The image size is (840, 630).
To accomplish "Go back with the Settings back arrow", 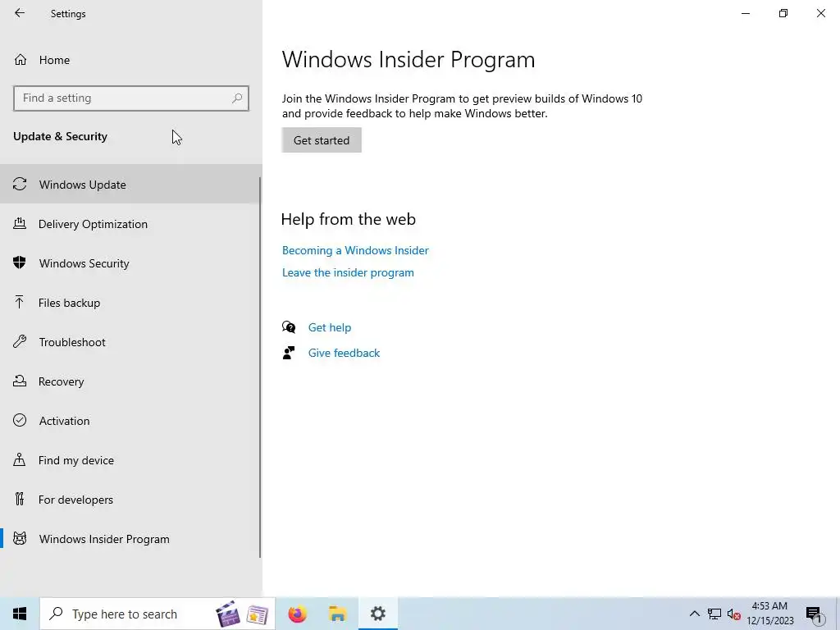I will [20, 13].
